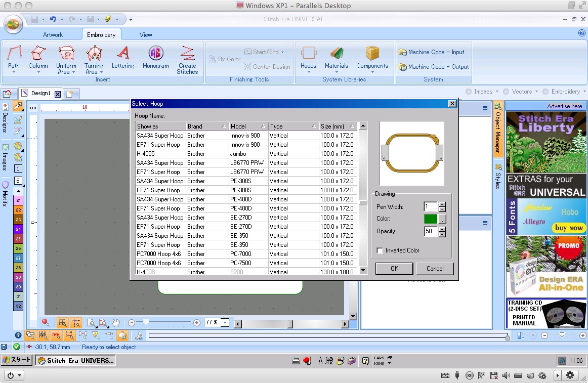
Task: Select the H-4005 Jumbo hoop row
Action: tap(245, 154)
